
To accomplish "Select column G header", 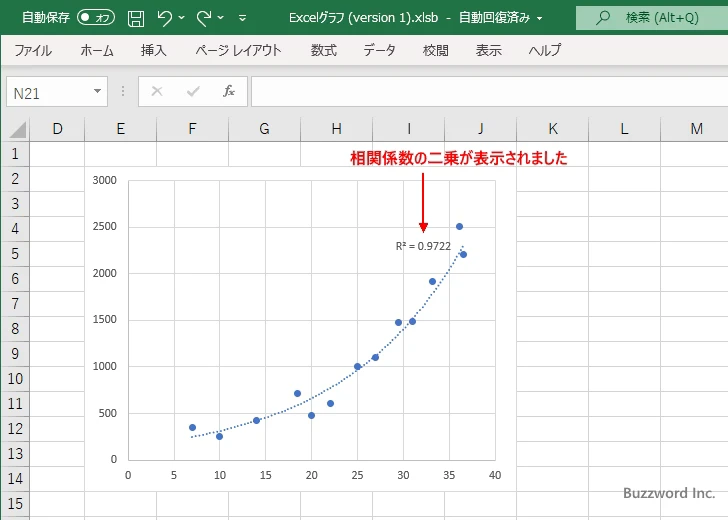I will tap(265, 129).
